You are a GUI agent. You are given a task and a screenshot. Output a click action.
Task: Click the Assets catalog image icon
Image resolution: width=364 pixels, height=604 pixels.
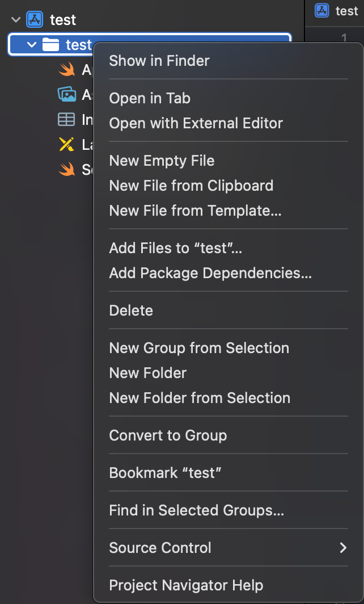(x=67, y=95)
